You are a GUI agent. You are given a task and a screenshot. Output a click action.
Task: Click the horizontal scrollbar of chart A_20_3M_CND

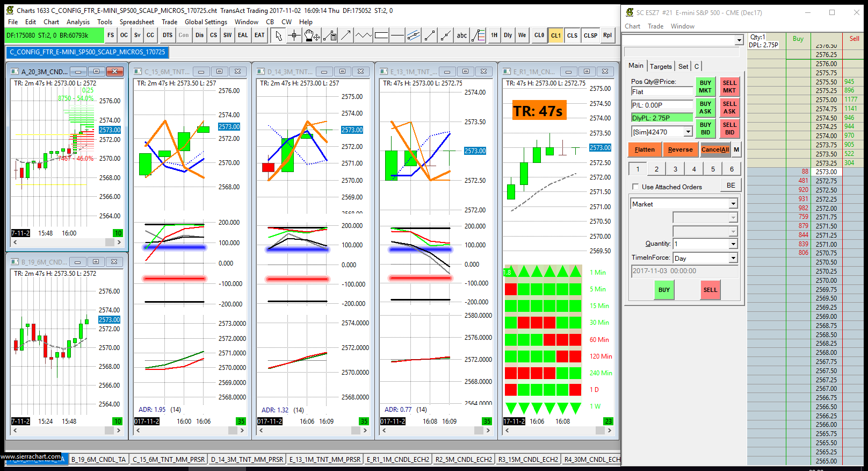click(x=67, y=242)
